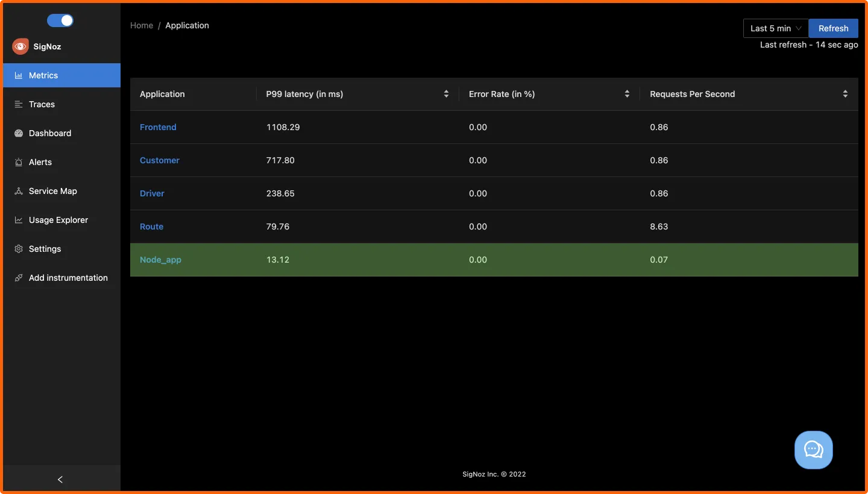The width and height of the screenshot is (868, 494).
Task: Click Frontend's requests value 0.86
Action: pos(659,127)
